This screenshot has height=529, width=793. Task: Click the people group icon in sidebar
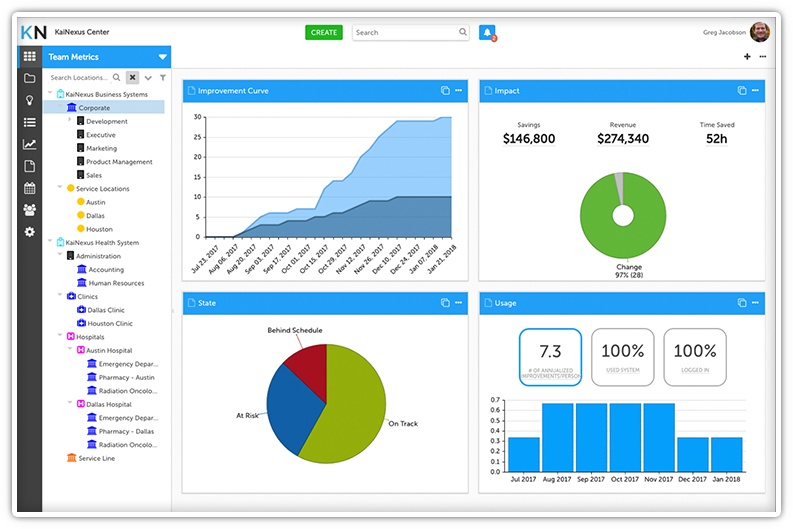30,210
